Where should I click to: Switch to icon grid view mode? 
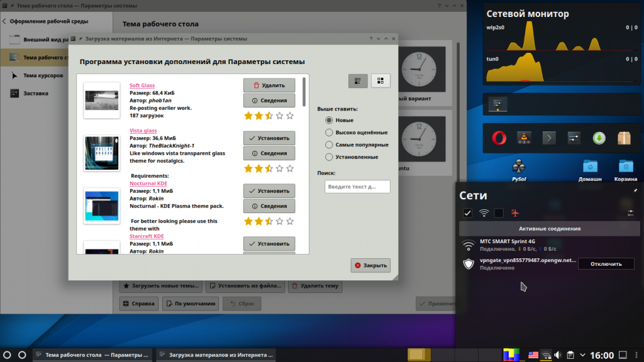tap(380, 81)
